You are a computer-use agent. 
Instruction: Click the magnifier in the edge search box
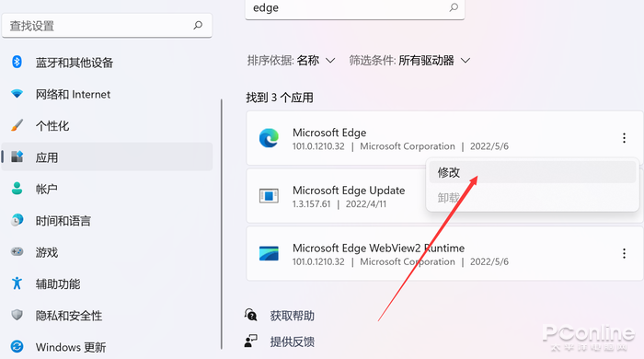454,7
